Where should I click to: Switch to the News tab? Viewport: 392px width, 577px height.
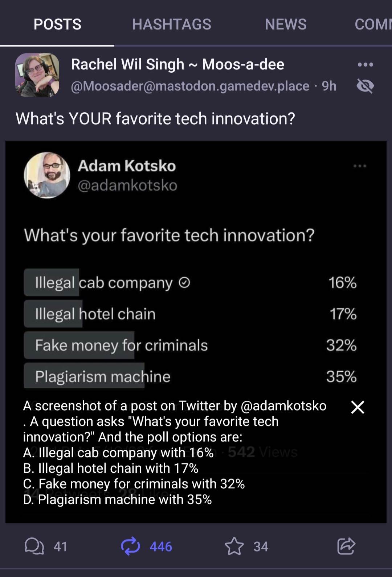click(x=286, y=24)
